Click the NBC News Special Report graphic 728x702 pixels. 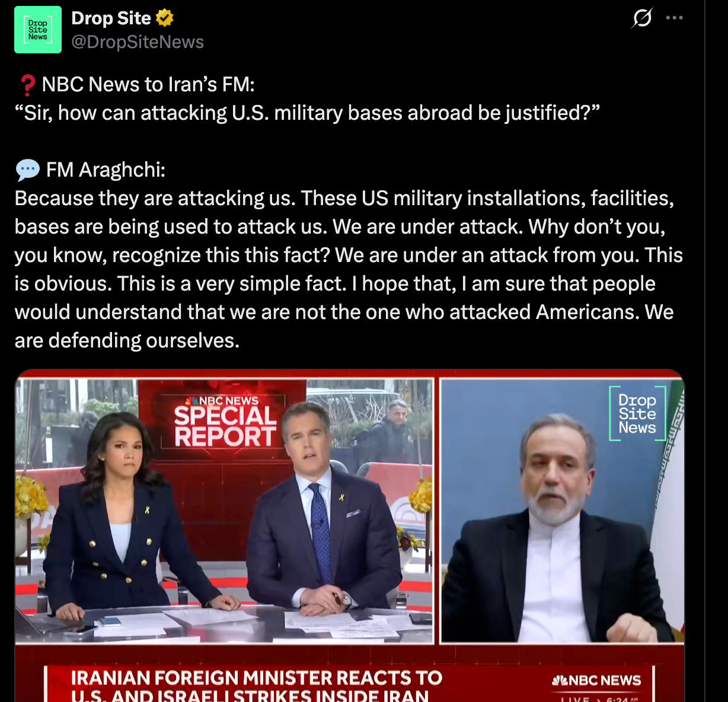[225, 422]
